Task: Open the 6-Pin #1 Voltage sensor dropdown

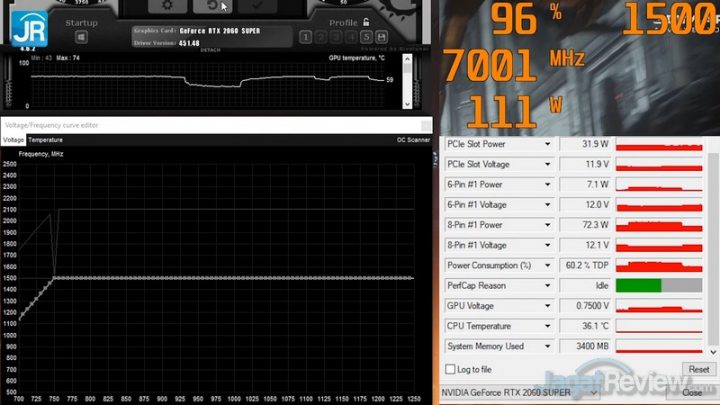Action: click(547, 205)
